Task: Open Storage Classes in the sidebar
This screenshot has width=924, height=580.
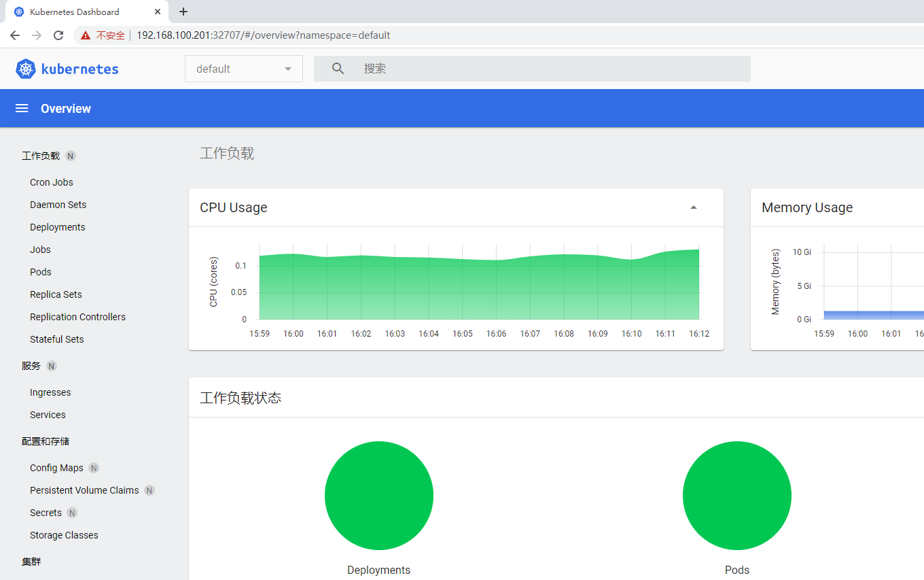Action: pos(64,535)
